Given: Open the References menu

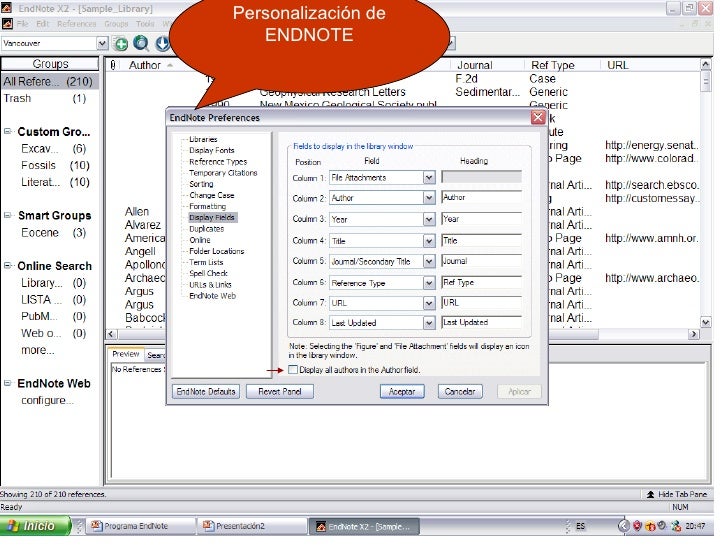Looking at the screenshot, I should (77, 24).
